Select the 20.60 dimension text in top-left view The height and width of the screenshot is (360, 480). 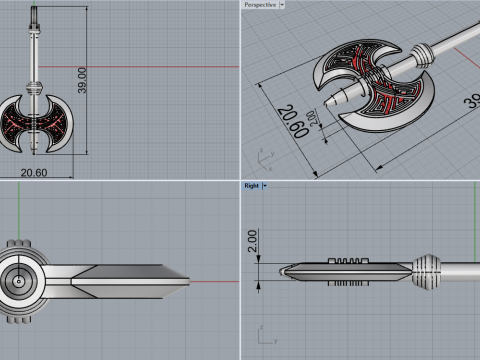click(x=34, y=173)
